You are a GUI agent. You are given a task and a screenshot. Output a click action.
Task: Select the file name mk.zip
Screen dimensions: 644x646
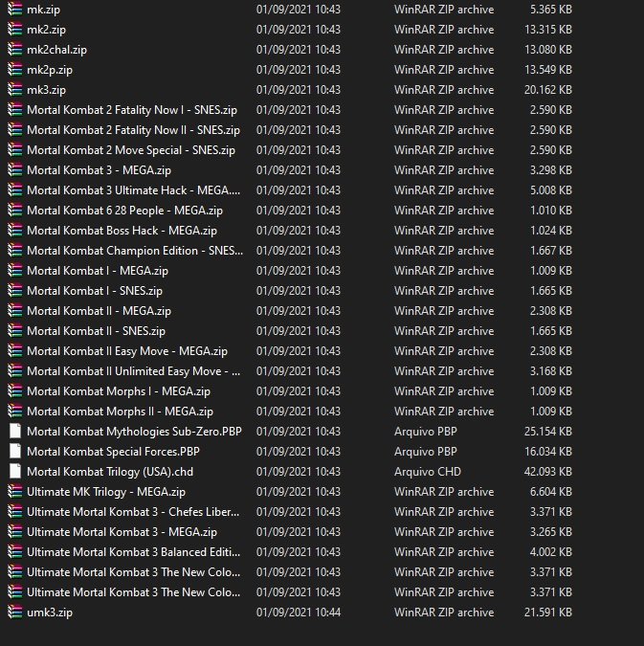[43, 10]
